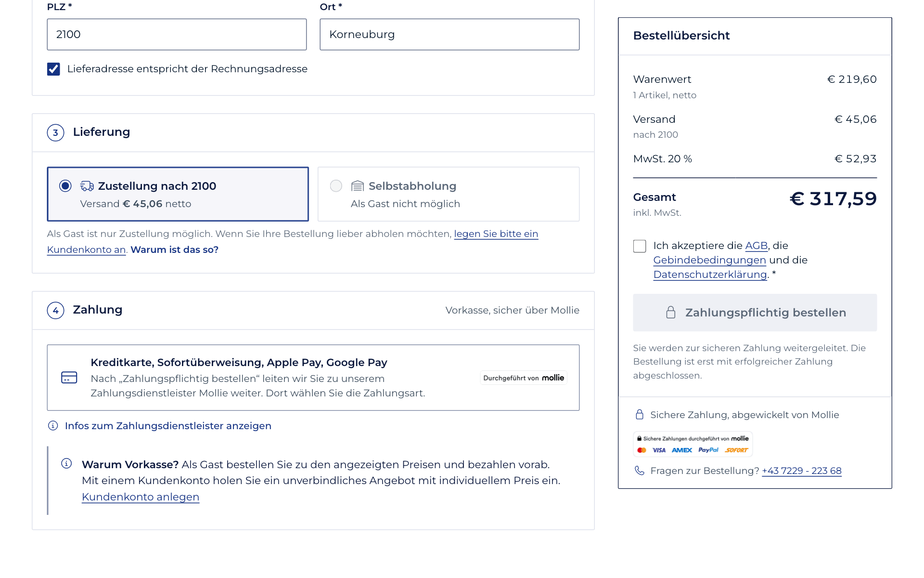Click the delivery truck icon next to Zustellung
924x578 pixels.
click(x=87, y=186)
